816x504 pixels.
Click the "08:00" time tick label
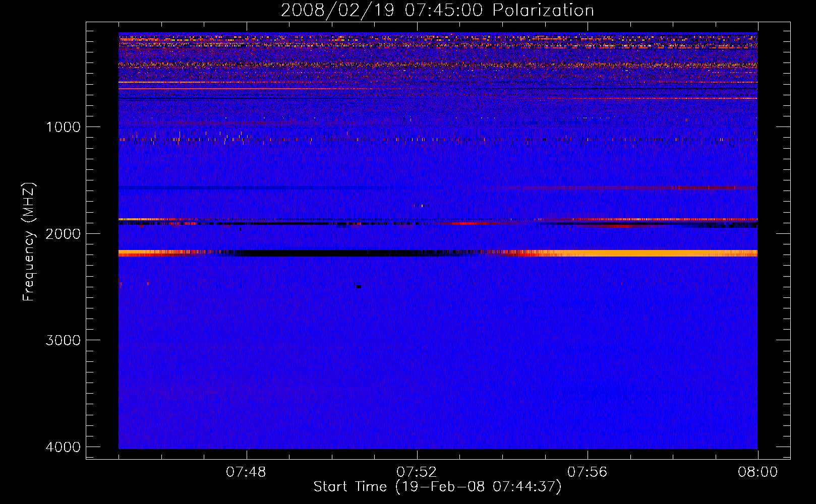tap(757, 472)
